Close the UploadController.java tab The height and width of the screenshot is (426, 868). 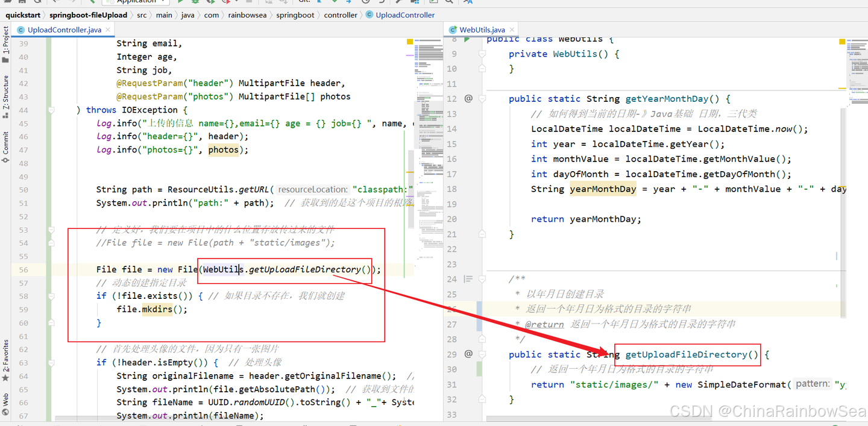pyautogui.click(x=108, y=30)
